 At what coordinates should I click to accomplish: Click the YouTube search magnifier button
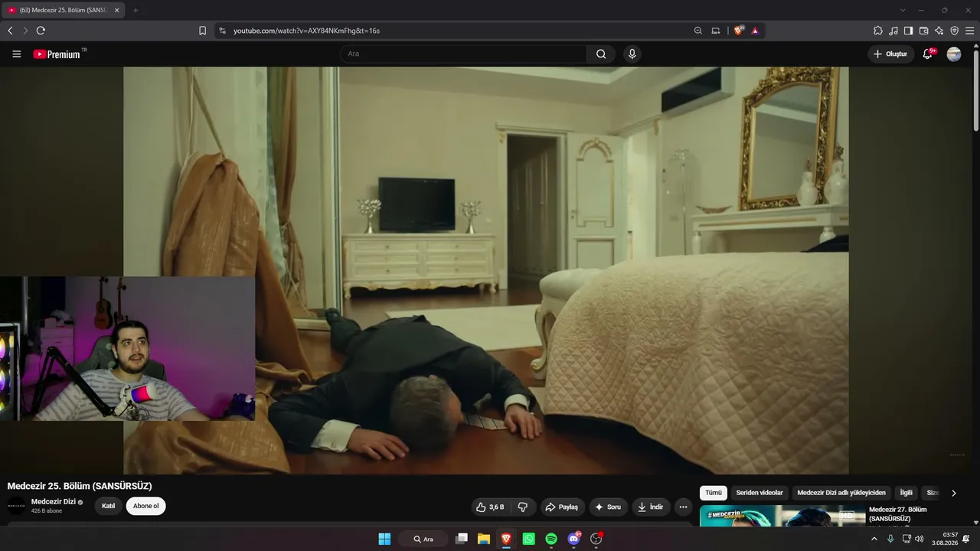pyautogui.click(x=601, y=54)
